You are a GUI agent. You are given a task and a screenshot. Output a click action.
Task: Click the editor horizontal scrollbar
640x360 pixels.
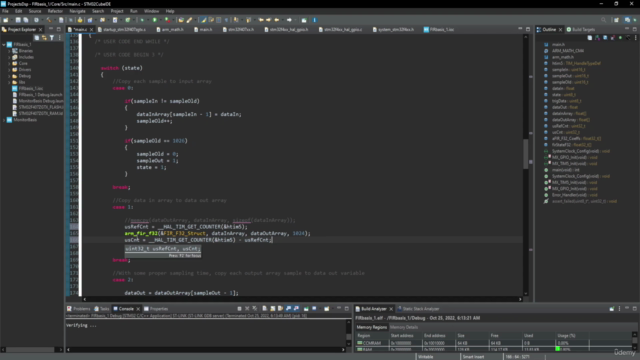pos(302,299)
